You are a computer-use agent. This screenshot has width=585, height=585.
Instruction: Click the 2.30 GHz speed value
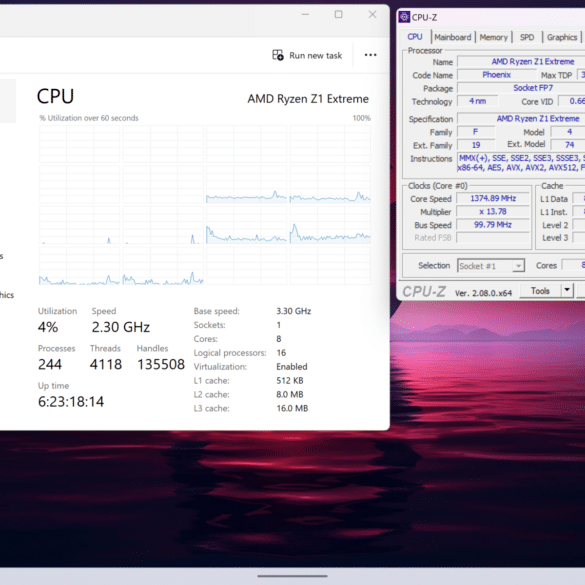coord(121,327)
